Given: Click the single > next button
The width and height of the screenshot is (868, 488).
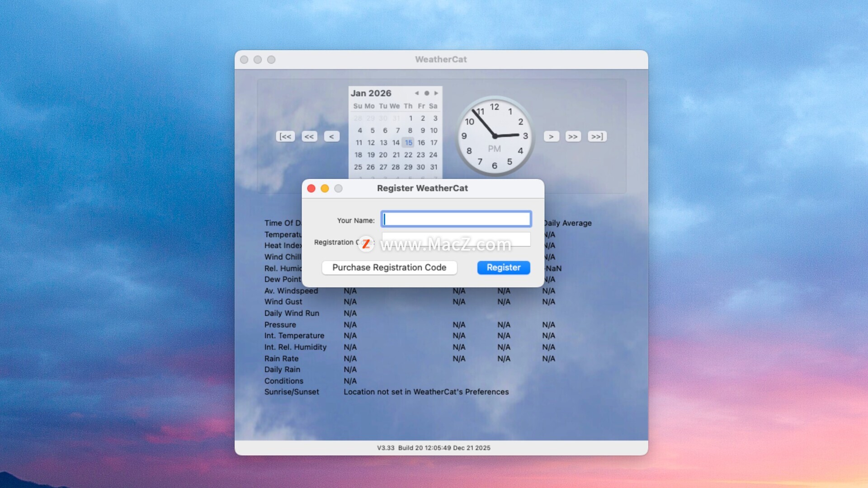Looking at the screenshot, I should tap(551, 136).
